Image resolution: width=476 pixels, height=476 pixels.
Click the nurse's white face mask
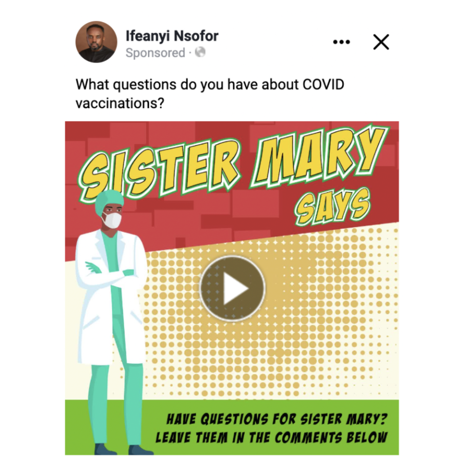112,220
